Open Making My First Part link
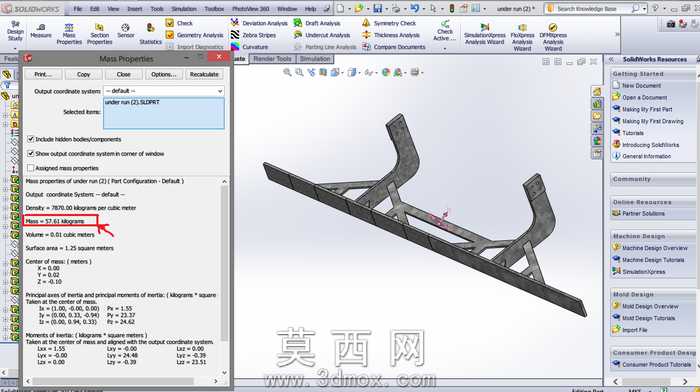The width and height of the screenshot is (700, 392). [x=647, y=109]
